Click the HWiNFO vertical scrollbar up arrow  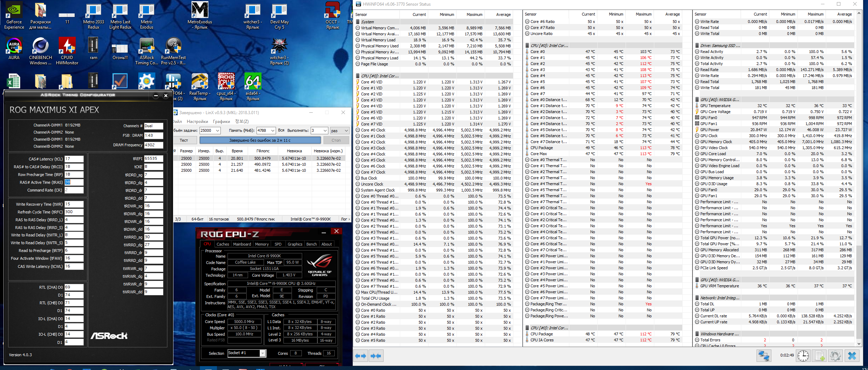(x=859, y=14)
